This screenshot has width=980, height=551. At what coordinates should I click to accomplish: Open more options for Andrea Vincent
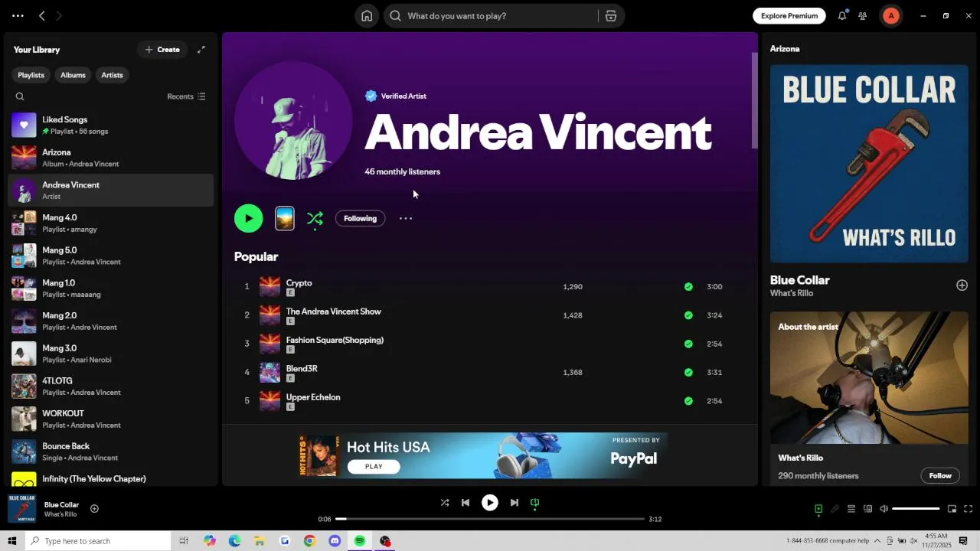(x=406, y=219)
